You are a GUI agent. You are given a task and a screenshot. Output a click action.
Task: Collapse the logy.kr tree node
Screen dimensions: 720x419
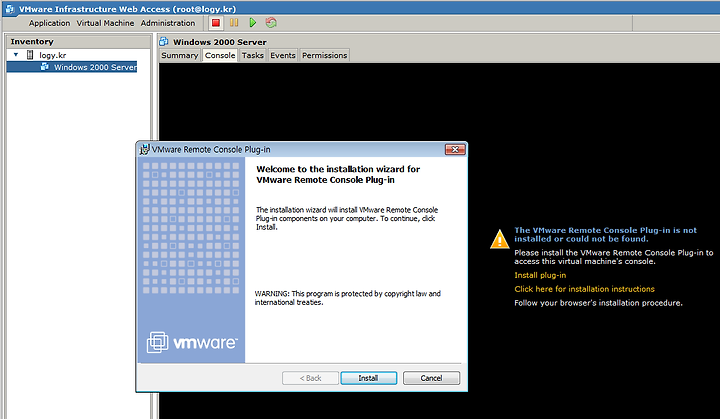point(16,55)
